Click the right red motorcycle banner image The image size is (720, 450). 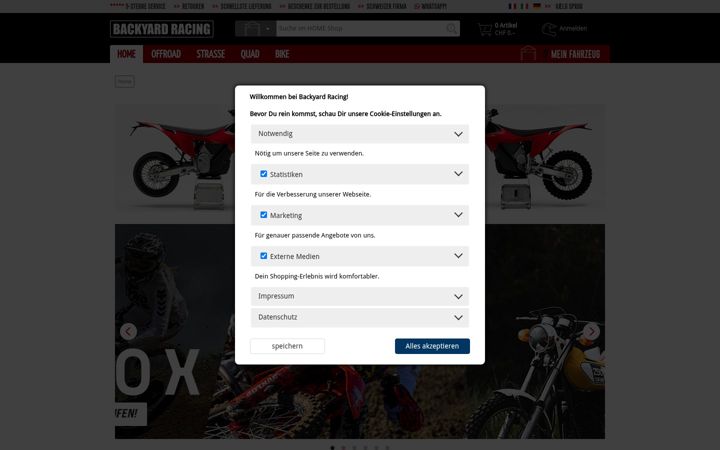(x=545, y=157)
